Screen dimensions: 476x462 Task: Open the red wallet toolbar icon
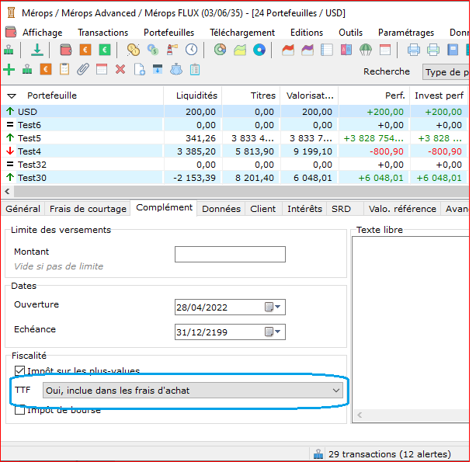[65, 50]
